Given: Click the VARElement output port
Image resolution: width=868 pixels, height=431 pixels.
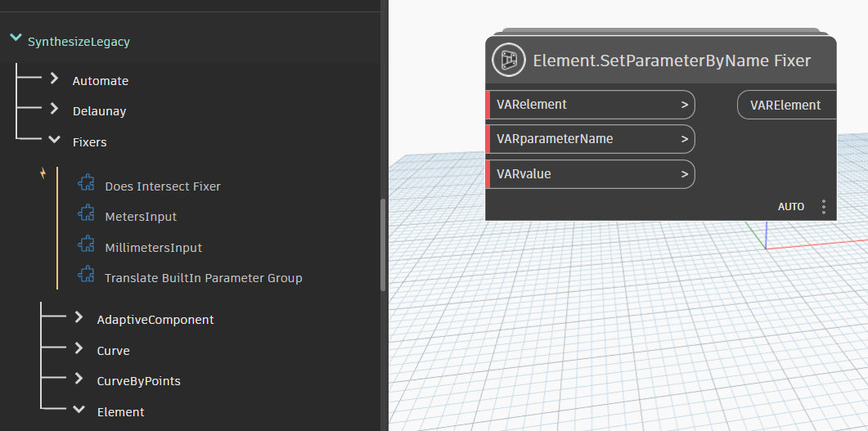Looking at the screenshot, I should pos(787,106).
